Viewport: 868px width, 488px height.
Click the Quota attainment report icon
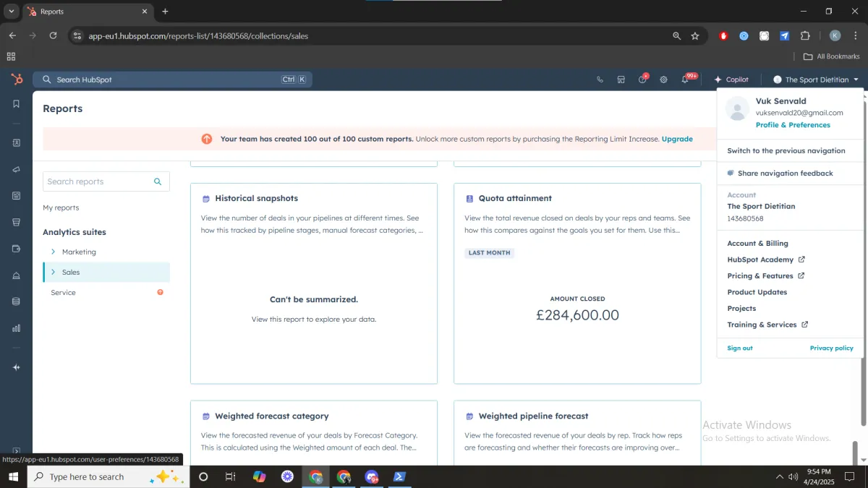469,198
